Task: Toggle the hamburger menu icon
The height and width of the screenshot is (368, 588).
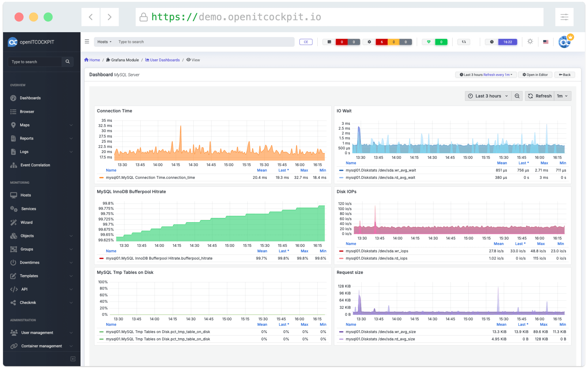Action: coord(87,41)
